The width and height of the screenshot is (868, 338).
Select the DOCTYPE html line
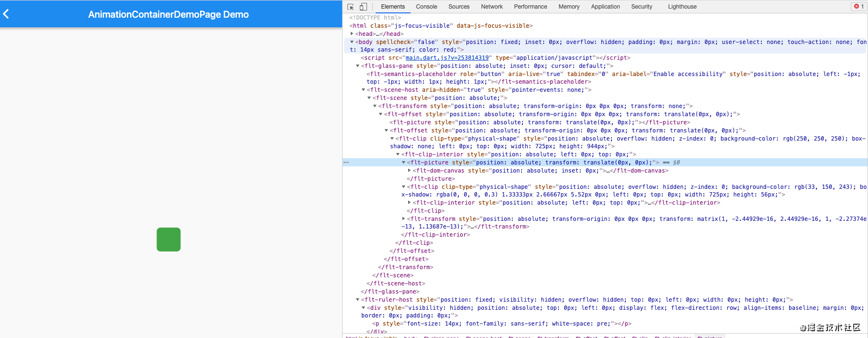tap(375, 18)
